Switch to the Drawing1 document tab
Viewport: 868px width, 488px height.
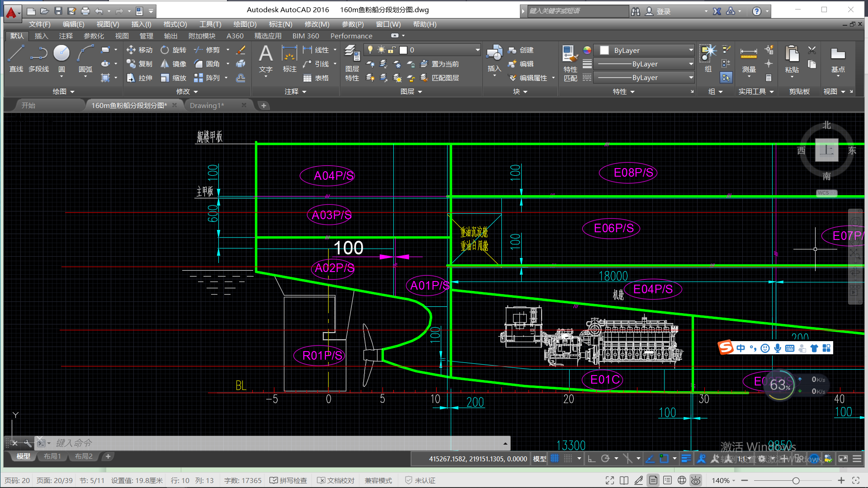[207, 105]
